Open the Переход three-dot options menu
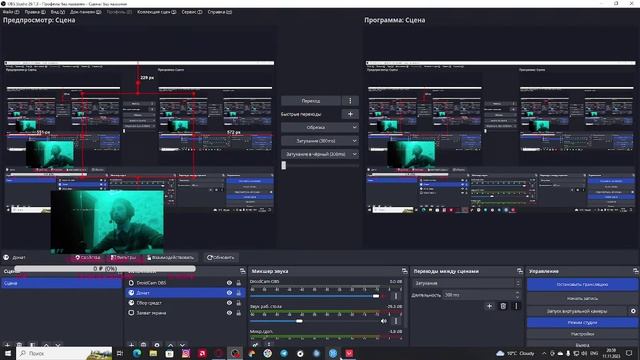Viewport: 640px width, 360px height. coord(350,101)
